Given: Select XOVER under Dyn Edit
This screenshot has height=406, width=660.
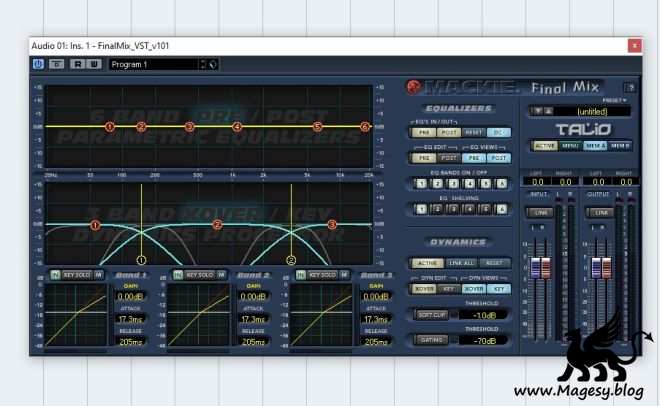Looking at the screenshot, I should (x=424, y=289).
